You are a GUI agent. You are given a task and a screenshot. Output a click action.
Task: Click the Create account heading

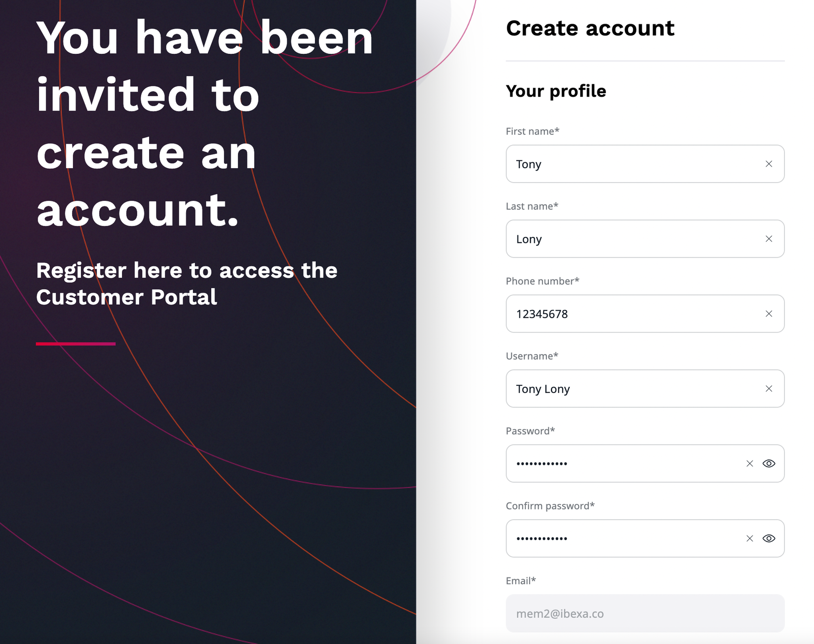tap(590, 28)
